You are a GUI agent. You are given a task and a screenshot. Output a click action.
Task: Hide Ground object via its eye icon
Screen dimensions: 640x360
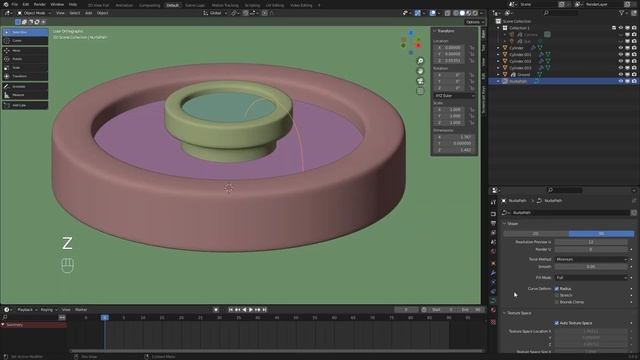coord(621,74)
